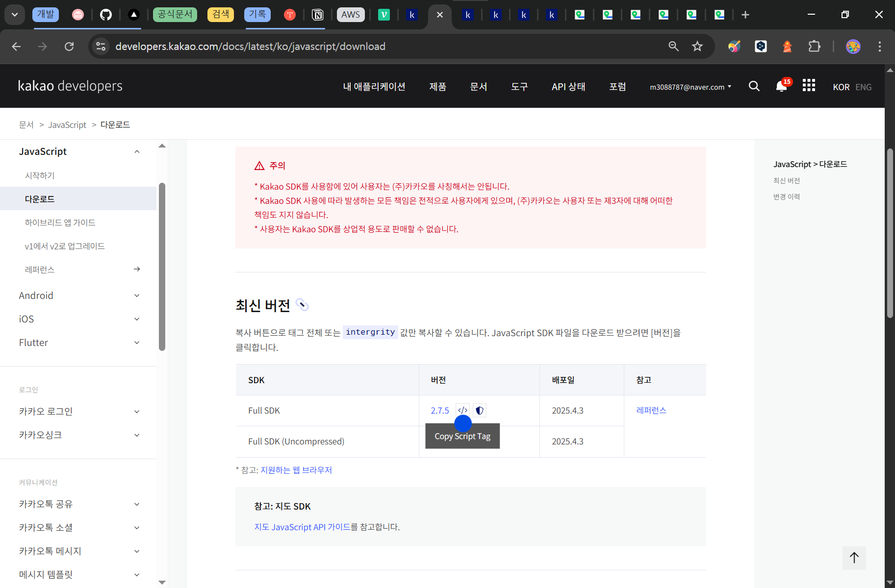Open the 기록 tab group label

[x=257, y=14]
